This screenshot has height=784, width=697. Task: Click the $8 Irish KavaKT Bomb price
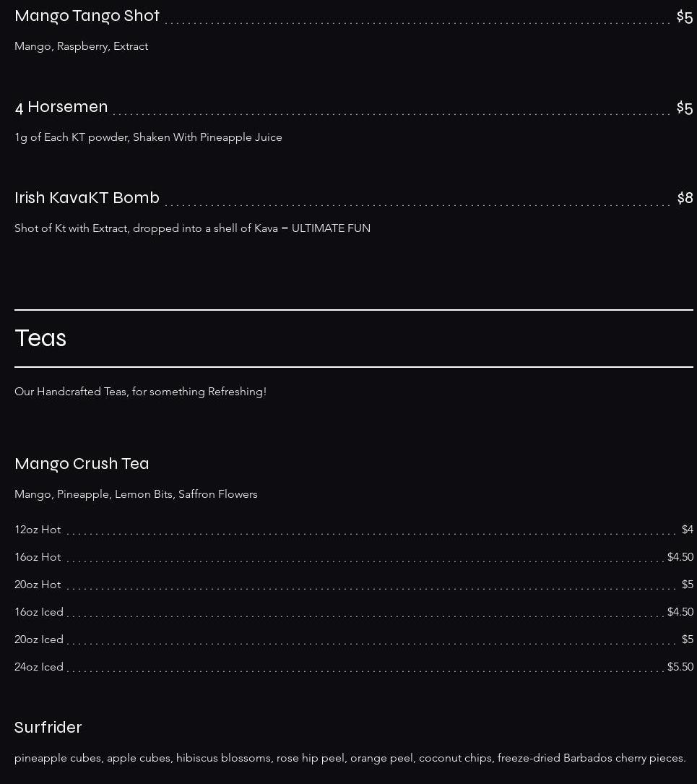pyautogui.click(x=685, y=198)
